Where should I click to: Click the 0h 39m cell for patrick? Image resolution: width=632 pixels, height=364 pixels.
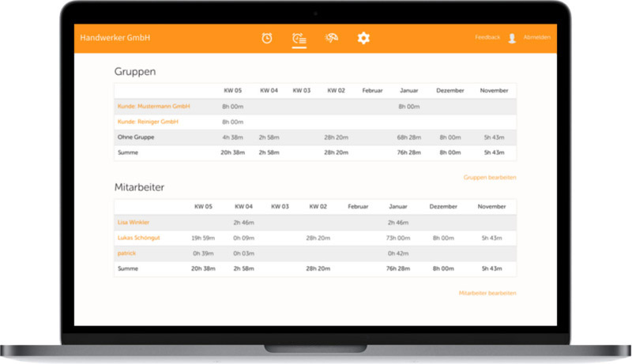[x=203, y=253]
